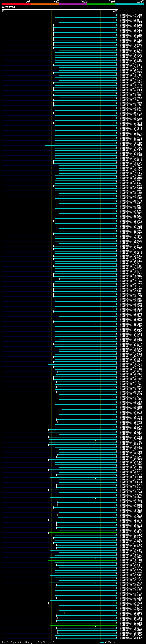Click hit UniRef100_A8MSF6

click(131, 82)
